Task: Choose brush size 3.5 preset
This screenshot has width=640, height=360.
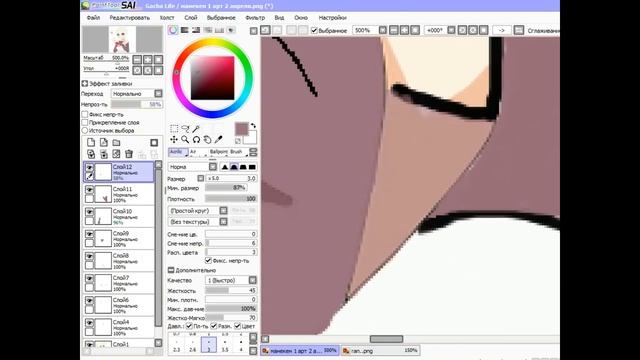Action: click(x=225, y=344)
